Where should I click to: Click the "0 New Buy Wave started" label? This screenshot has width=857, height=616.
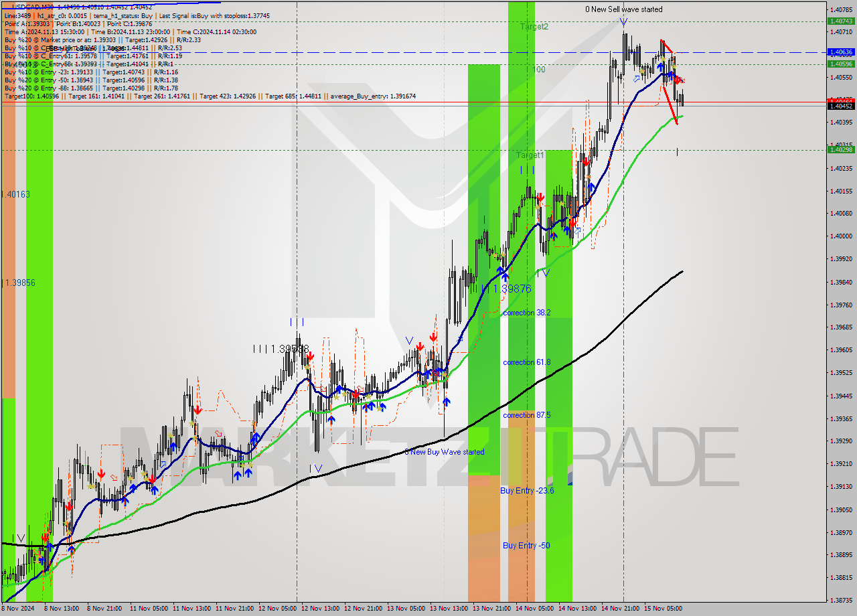point(445,452)
